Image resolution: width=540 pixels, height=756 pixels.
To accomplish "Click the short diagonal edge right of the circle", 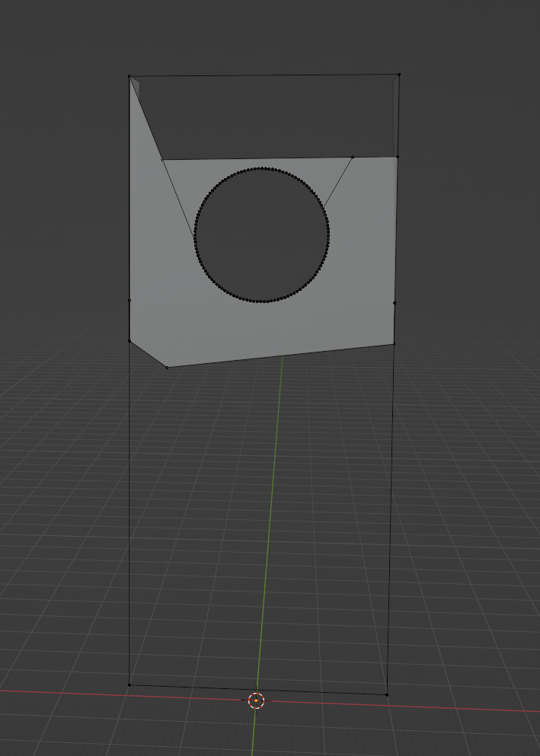I will click(x=338, y=182).
